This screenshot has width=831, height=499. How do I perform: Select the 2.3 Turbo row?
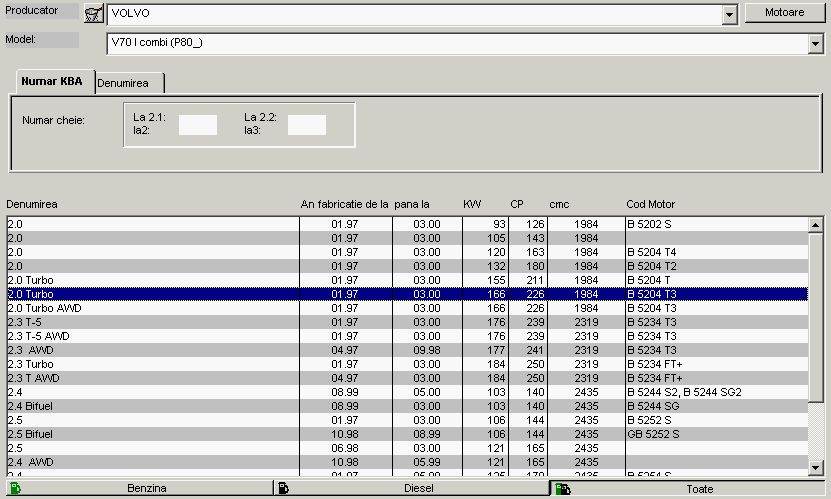(407, 364)
